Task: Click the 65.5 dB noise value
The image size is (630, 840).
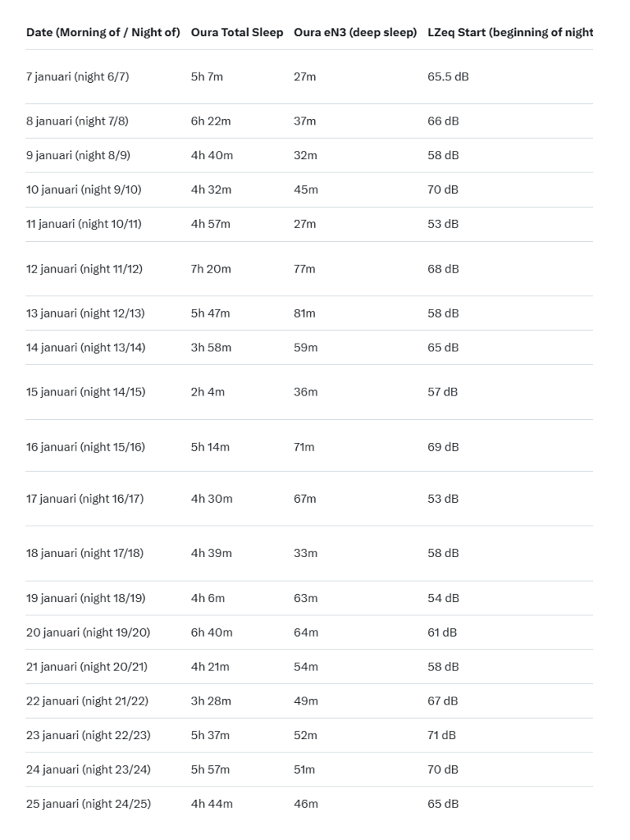Action: (x=448, y=76)
